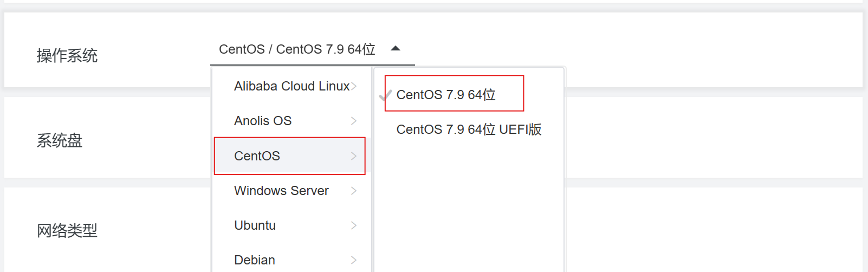Select CentOS 7.9 64位 UEFI版 option
The width and height of the screenshot is (868, 272).
pos(469,129)
